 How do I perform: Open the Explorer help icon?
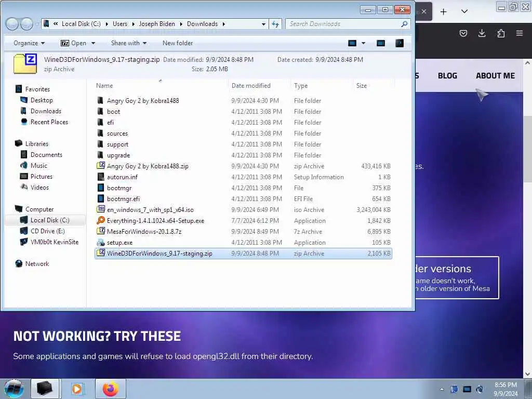click(x=400, y=43)
